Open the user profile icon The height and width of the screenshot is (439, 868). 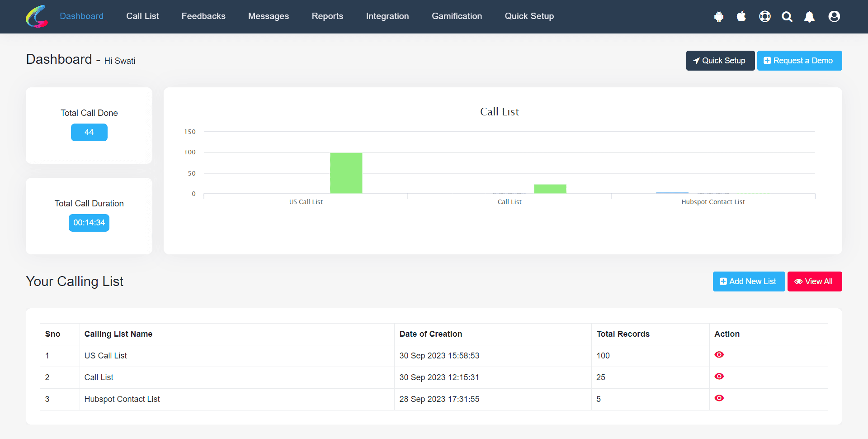(834, 17)
